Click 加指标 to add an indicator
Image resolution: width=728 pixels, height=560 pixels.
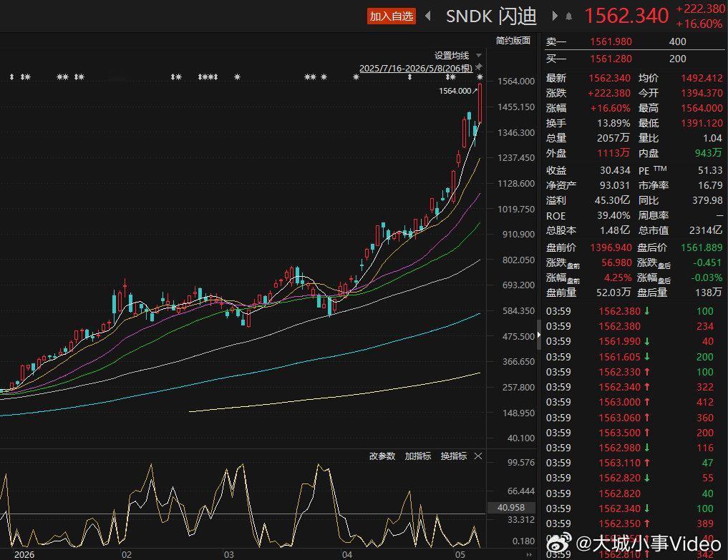tap(418, 456)
